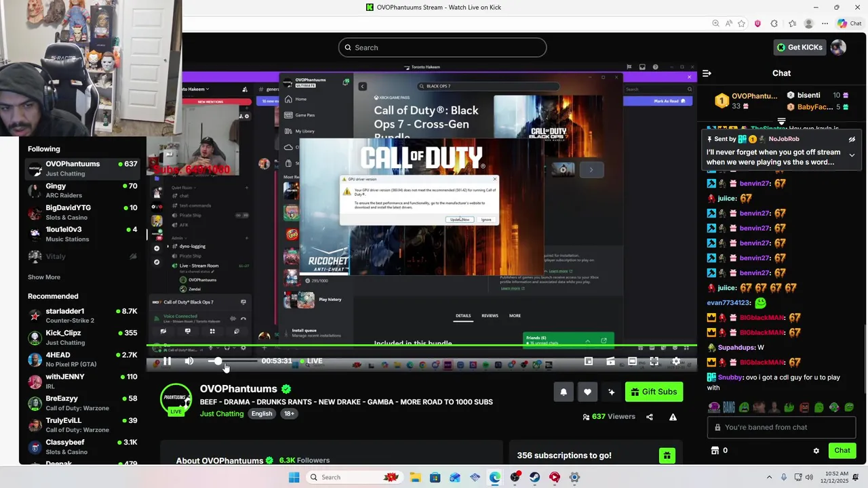Add page to favorites star icon
Viewport: 868px width, 488px height.
click(x=741, y=23)
